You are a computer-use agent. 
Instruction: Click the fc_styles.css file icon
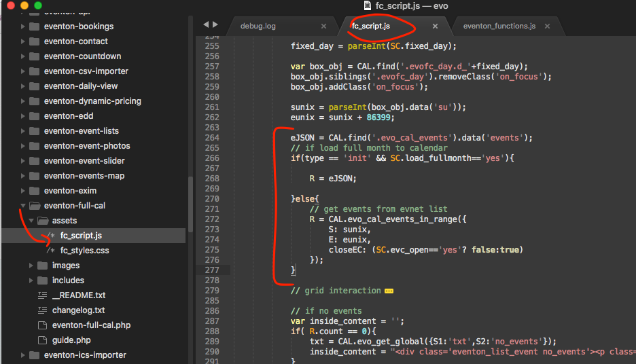[50, 251]
